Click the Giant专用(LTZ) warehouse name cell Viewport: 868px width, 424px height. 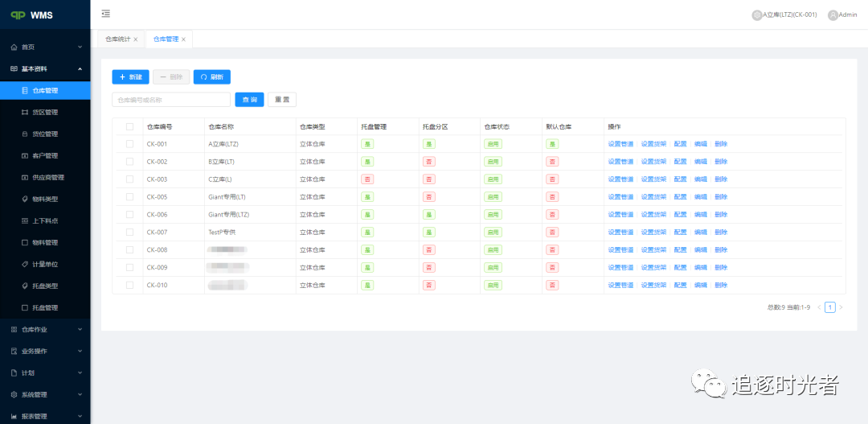pyautogui.click(x=250, y=215)
